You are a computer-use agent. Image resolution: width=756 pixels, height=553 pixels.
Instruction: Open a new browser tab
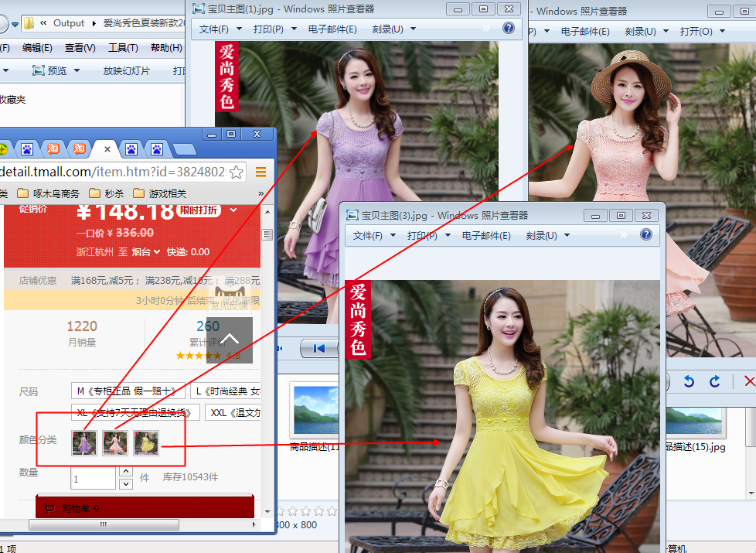click(x=184, y=149)
